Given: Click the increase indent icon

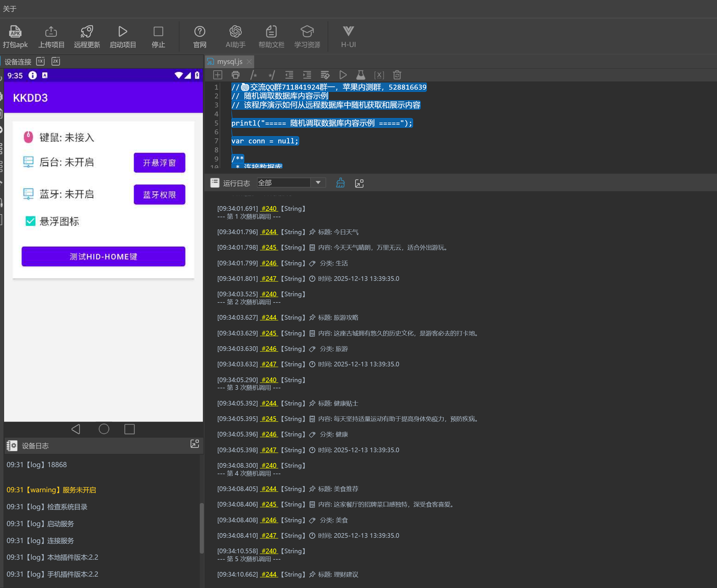Looking at the screenshot, I should click(x=307, y=75).
